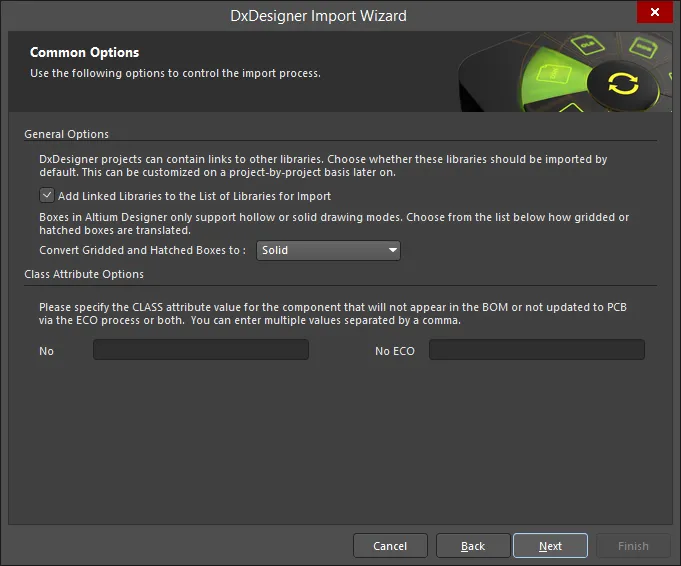Click the 'DxDesigner Import Wizard' title text
Viewport: 681px width, 566px height.
tap(318, 16)
